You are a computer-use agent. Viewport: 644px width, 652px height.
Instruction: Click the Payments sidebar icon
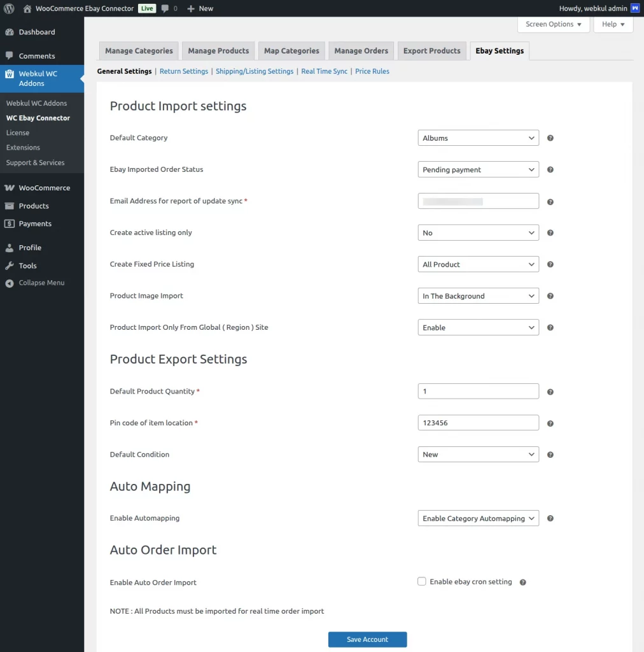10,223
